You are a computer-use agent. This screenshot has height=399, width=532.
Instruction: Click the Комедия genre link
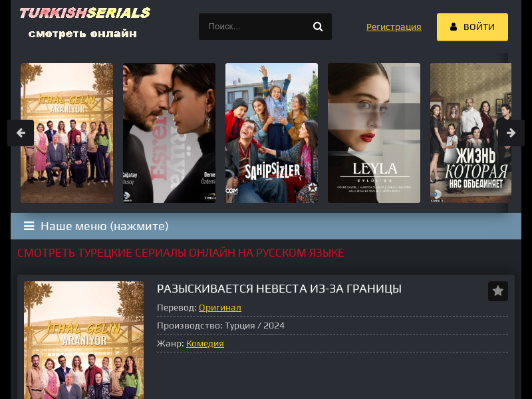pos(205,343)
